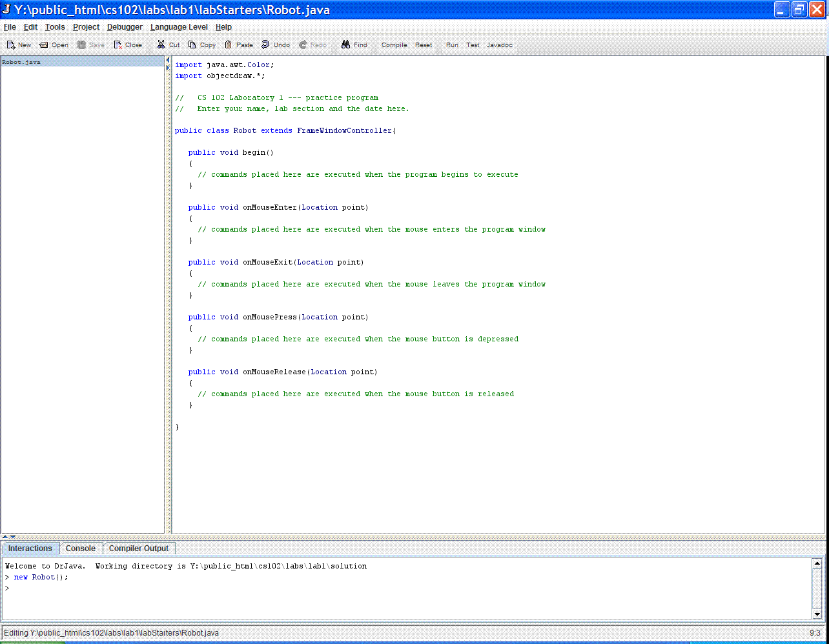This screenshot has width=829, height=644.
Task: Minimize the DrJava window
Action: point(782,9)
